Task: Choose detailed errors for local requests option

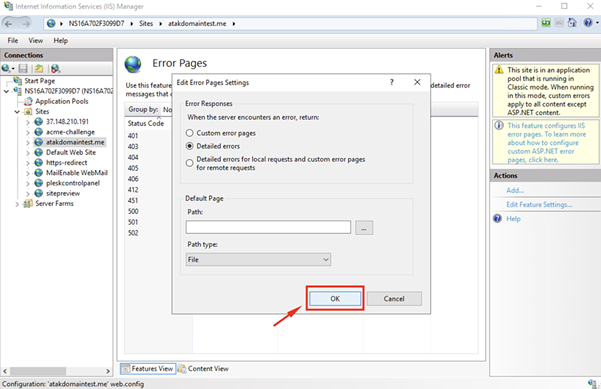Action: click(189, 163)
